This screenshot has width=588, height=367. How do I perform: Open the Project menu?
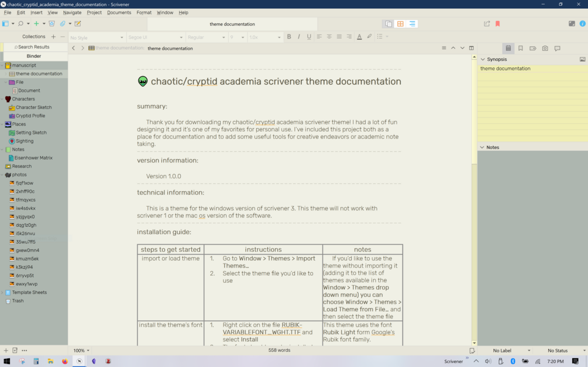coord(94,12)
